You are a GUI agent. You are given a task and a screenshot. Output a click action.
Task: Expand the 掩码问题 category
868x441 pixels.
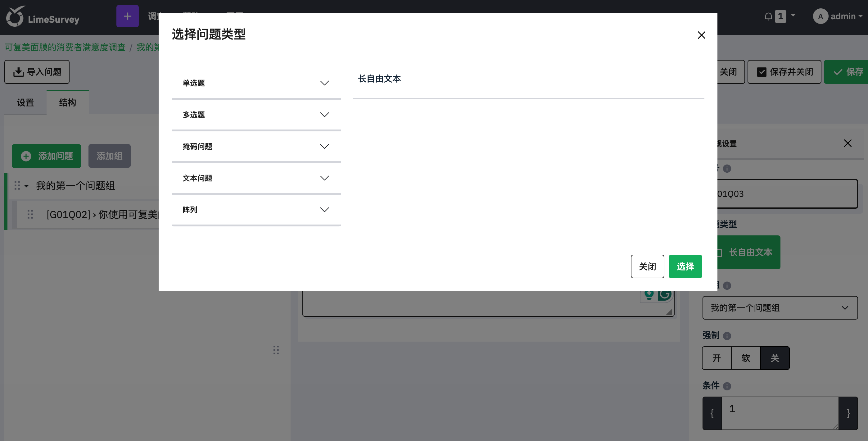click(256, 146)
